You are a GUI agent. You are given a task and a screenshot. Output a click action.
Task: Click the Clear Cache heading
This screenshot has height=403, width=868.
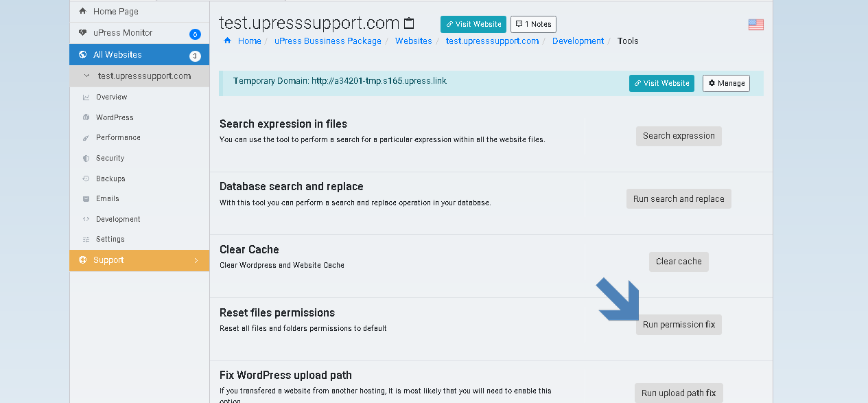pyautogui.click(x=249, y=250)
